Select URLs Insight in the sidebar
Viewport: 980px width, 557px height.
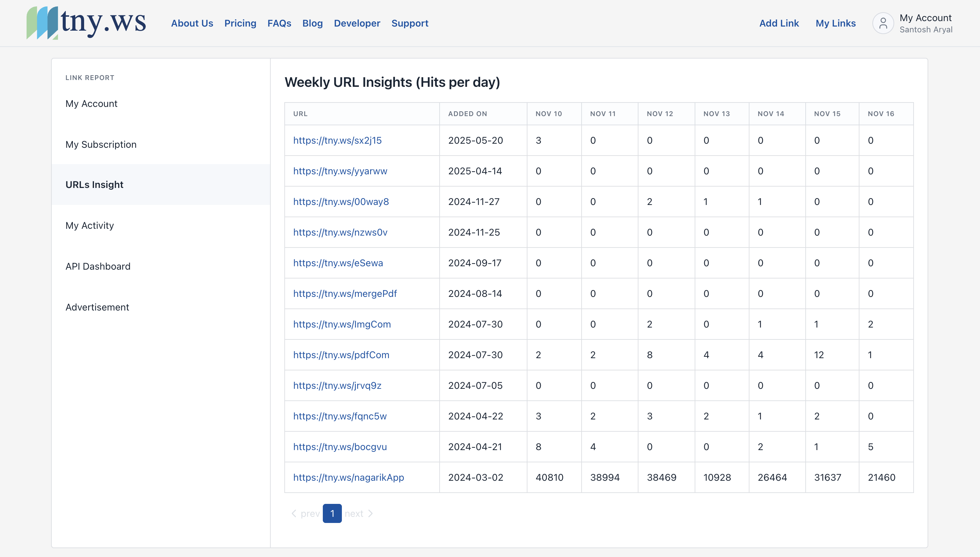click(94, 185)
